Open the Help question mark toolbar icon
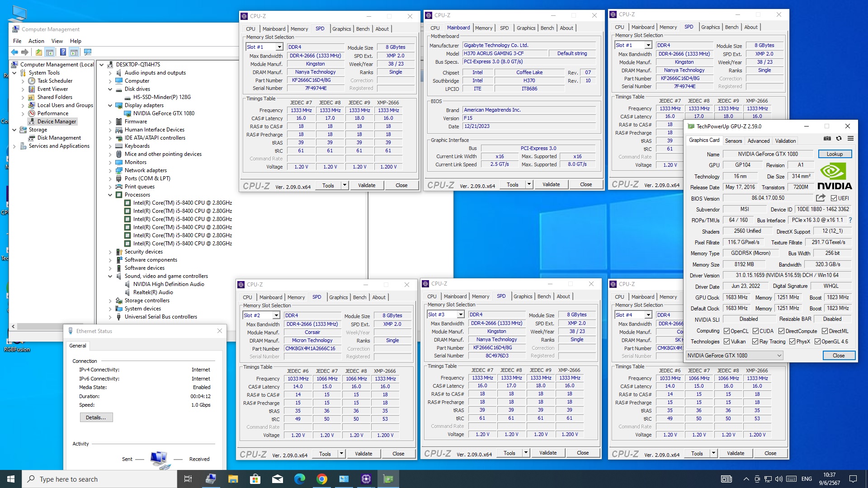Viewport: 868px width, 488px height. (x=63, y=52)
